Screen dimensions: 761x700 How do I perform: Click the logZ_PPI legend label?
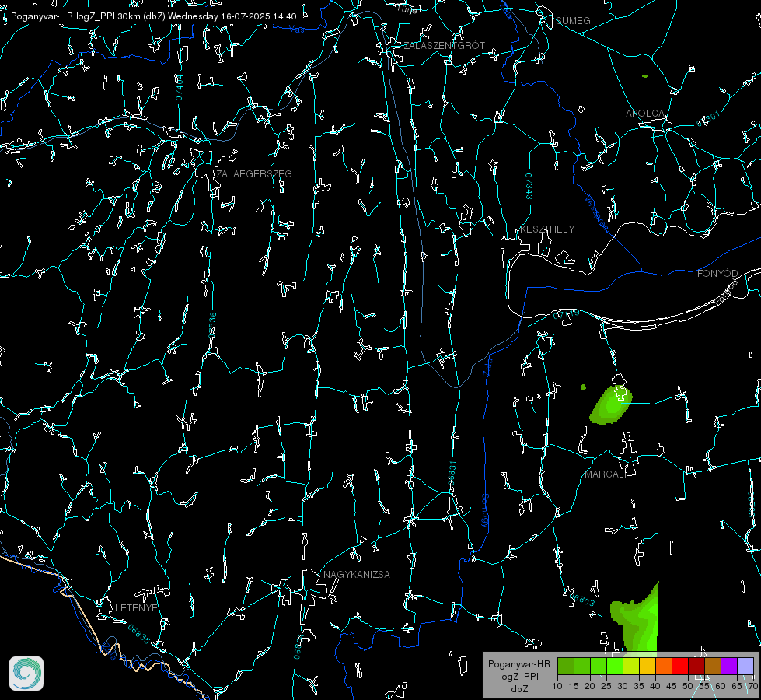(518, 676)
